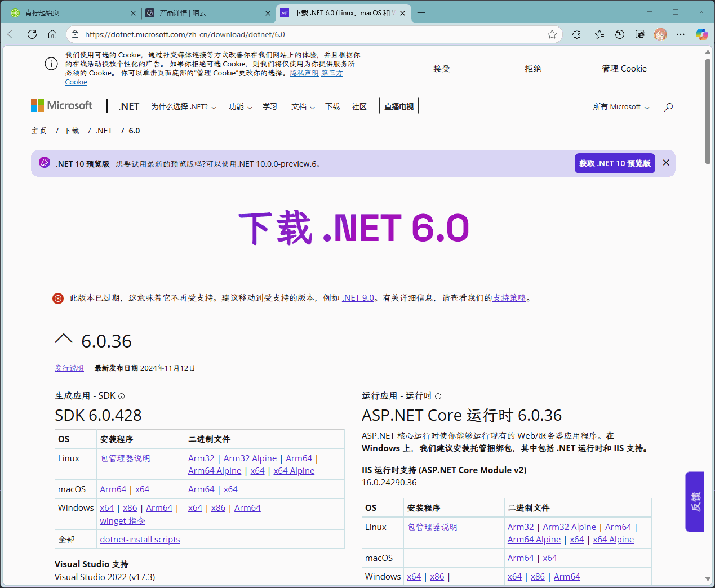Reload the page with refresh icon
This screenshot has width=715, height=588.
click(x=32, y=34)
